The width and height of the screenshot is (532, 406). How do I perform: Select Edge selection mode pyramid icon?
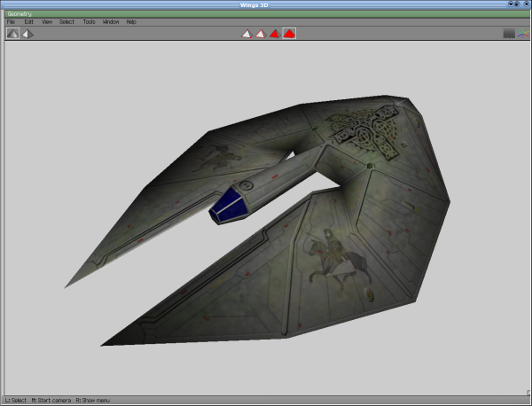260,34
